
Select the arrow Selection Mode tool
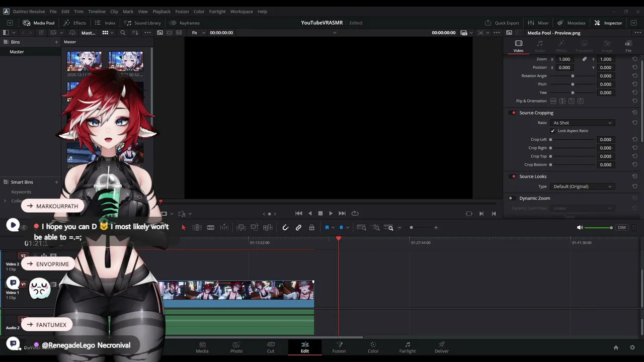pyautogui.click(x=184, y=228)
